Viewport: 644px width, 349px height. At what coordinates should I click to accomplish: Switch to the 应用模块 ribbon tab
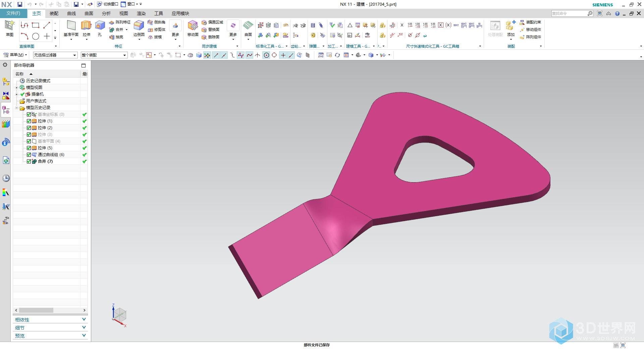coord(180,13)
